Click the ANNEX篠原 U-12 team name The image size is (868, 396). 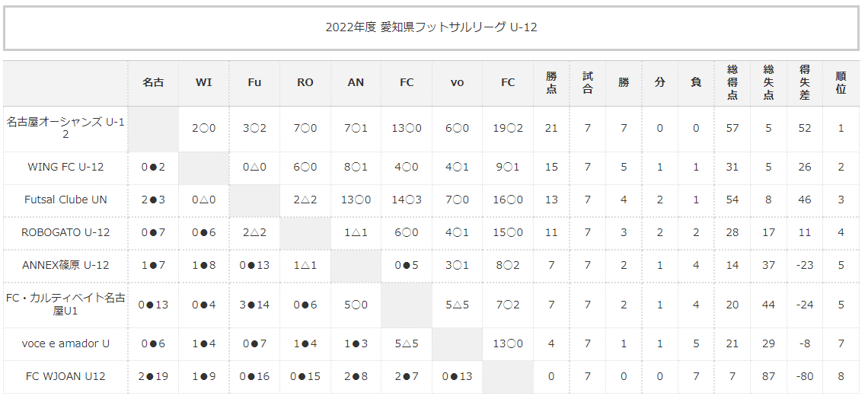(x=65, y=265)
